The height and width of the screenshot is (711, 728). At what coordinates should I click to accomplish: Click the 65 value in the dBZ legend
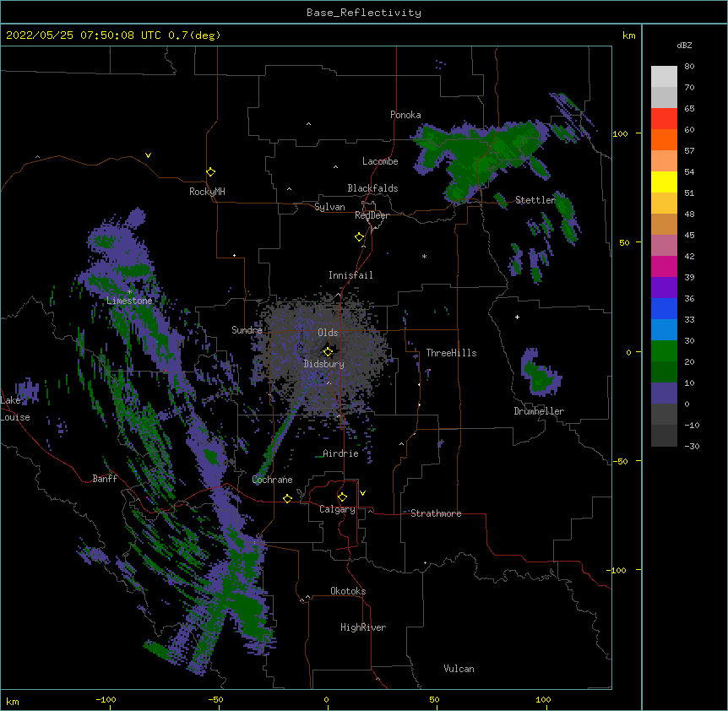tap(689, 109)
